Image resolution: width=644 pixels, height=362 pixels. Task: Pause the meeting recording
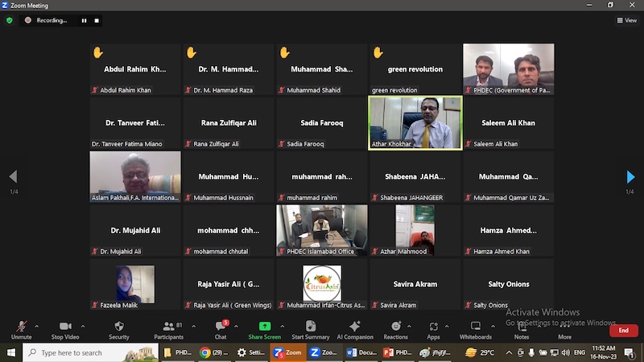click(84, 20)
